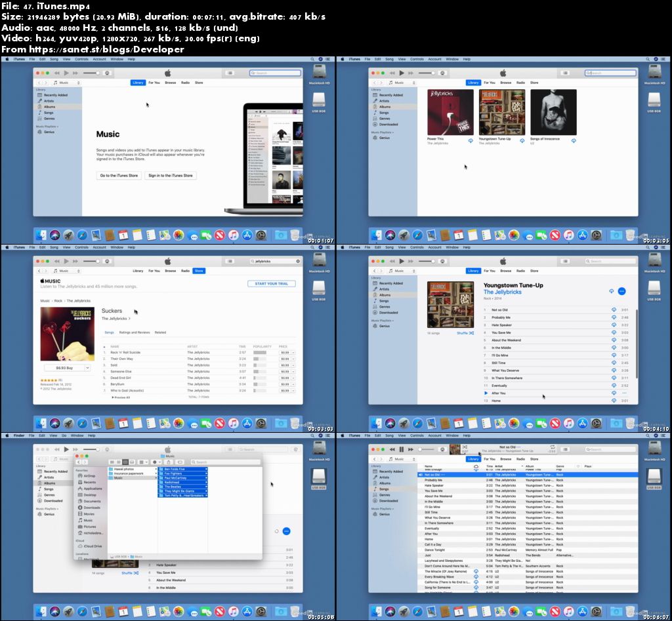In 05:08 frame, click USB 8GB desktop drive
Viewport: 672px width, 621px height.
[x=320, y=477]
